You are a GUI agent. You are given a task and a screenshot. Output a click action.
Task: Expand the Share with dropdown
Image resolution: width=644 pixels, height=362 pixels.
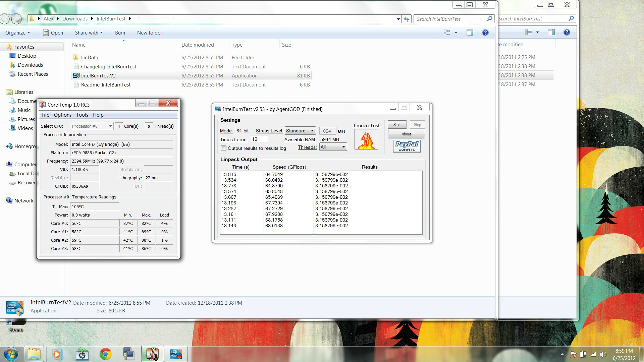tap(89, 33)
